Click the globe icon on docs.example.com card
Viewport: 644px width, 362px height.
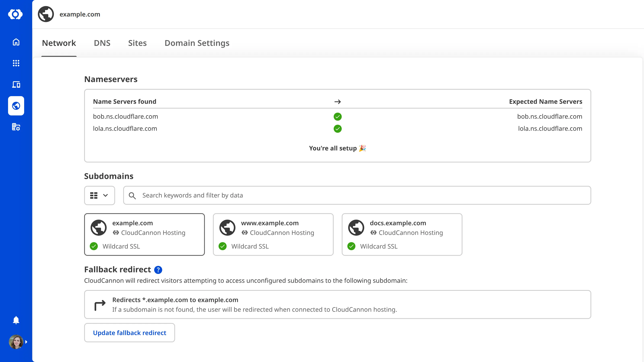coord(356,227)
